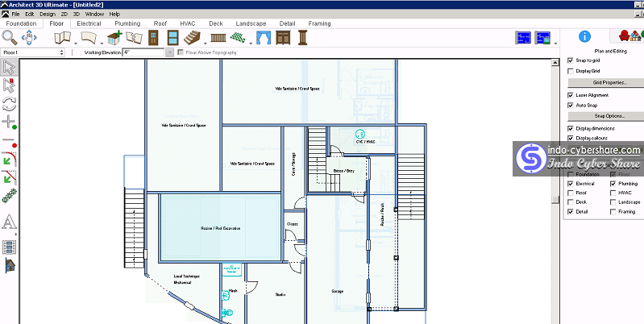Select the Cabinet tool
The height and width of the screenshot is (324, 644).
(283, 38)
